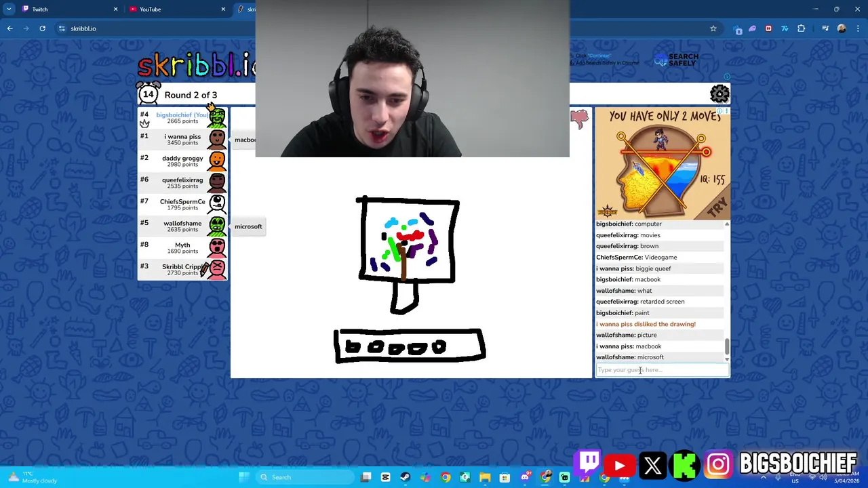The height and width of the screenshot is (488, 868).
Task: Open Chrome media controls icon
Action: pos(825,28)
